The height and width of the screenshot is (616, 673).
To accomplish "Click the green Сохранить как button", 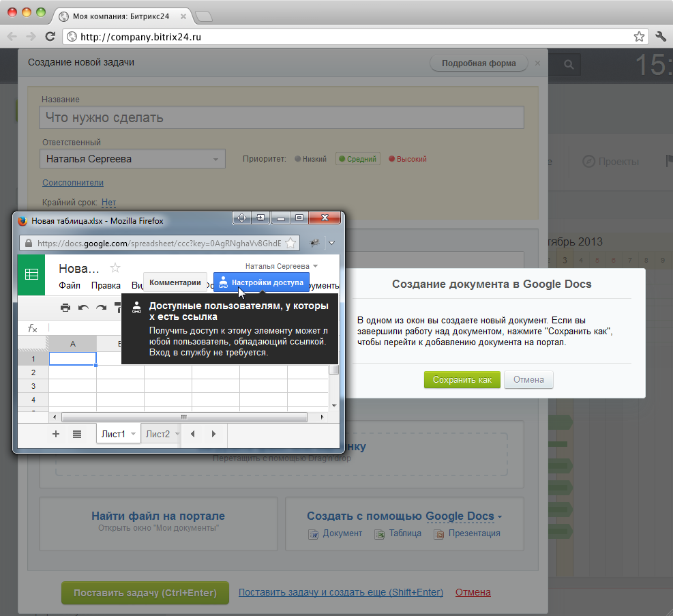I will 462,380.
